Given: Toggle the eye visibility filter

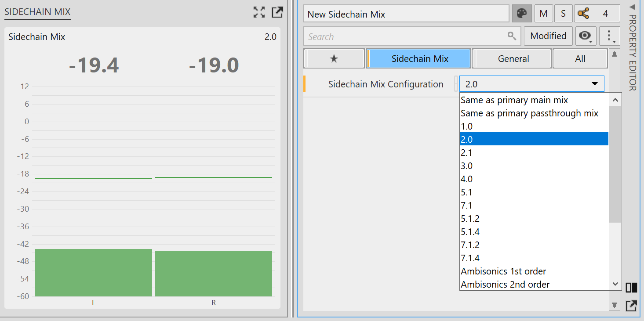Looking at the screenshot, I should (585, 36).
